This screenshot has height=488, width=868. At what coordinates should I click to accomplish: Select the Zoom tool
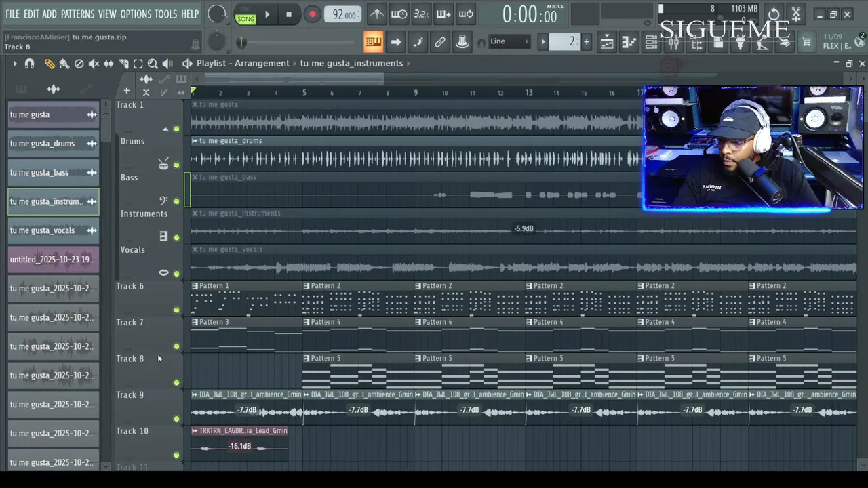coord(153,63)
